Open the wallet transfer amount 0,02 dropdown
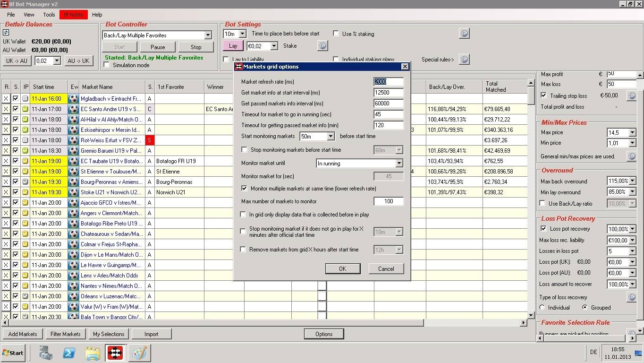Screen dimensions: 644x363 (57, 60)
